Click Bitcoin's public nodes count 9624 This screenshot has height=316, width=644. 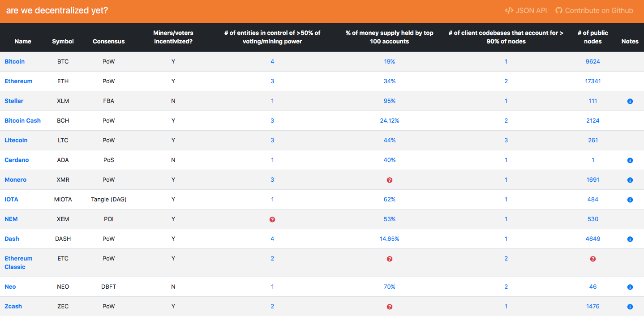coord(592,61)
